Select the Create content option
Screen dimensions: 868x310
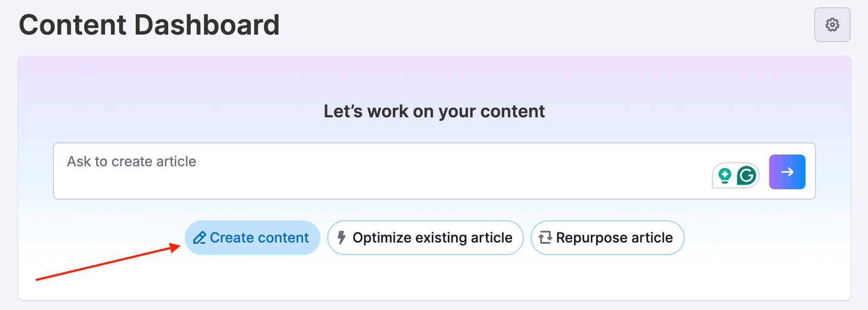pos(252,238)
